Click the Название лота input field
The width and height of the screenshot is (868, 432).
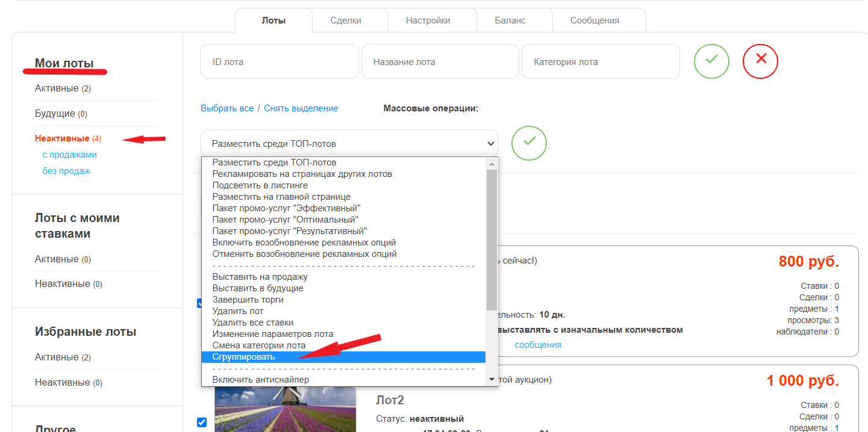(440, 61)
